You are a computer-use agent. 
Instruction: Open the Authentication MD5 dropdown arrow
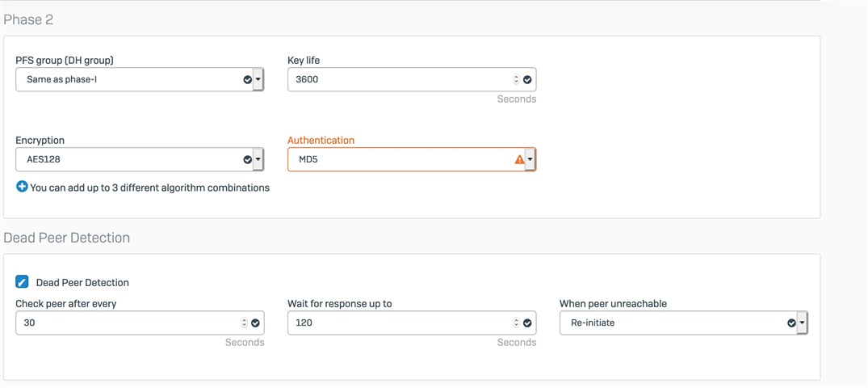(x=530, y=159)
